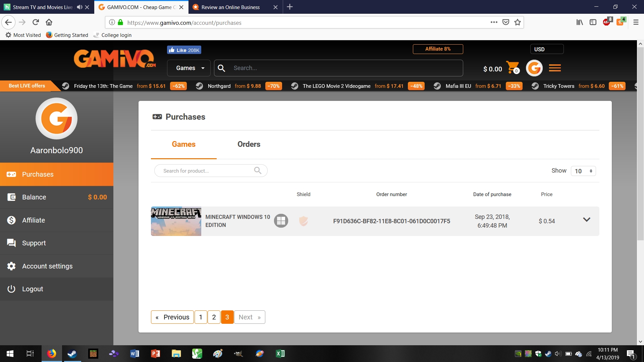Switch to the Review an Online Business tab
This screenshot has height=362, width=644.
pos(231,7)
